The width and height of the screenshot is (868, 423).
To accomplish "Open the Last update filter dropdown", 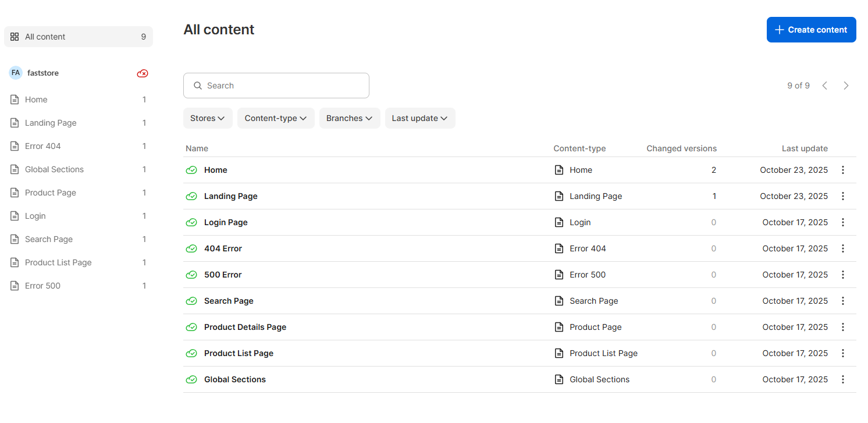I will 420,118.
